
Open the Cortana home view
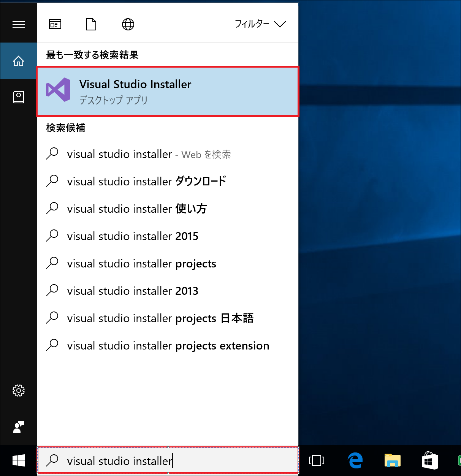coord(18,61)
